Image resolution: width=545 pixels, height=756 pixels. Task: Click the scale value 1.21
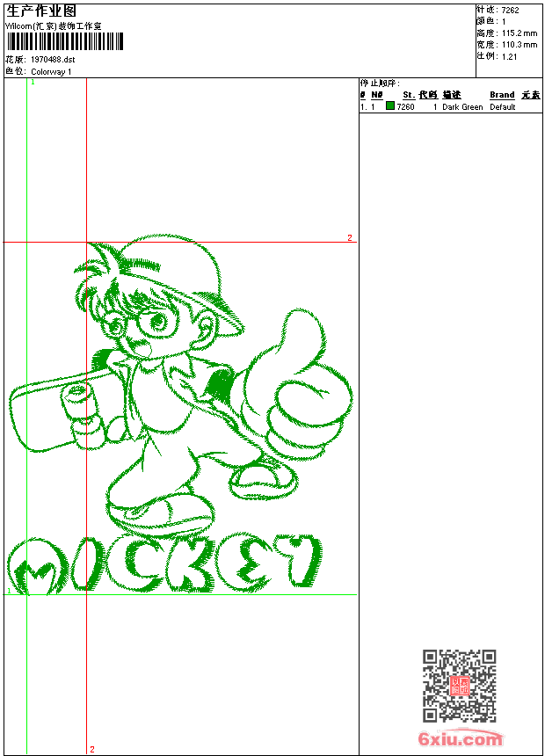pyautogui.click(x=509, y=56)
